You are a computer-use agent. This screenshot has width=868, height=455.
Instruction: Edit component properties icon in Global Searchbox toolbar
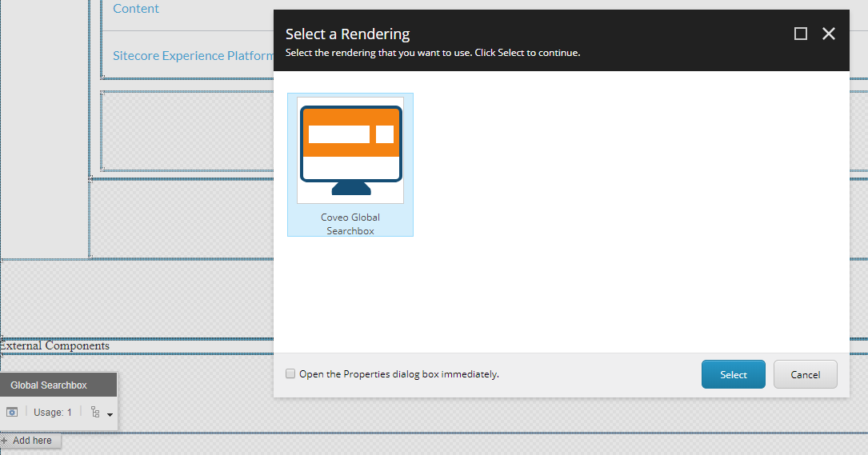tap(12, 413)
